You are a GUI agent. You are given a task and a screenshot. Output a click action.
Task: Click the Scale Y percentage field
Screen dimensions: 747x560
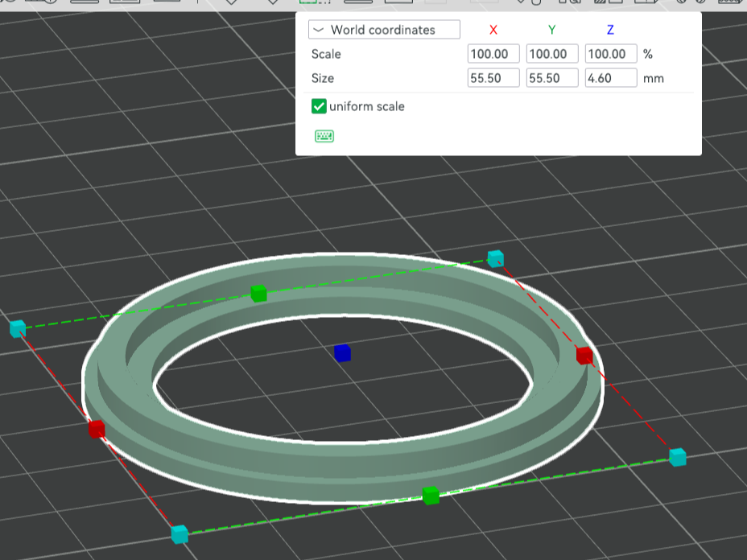(552, 54)
